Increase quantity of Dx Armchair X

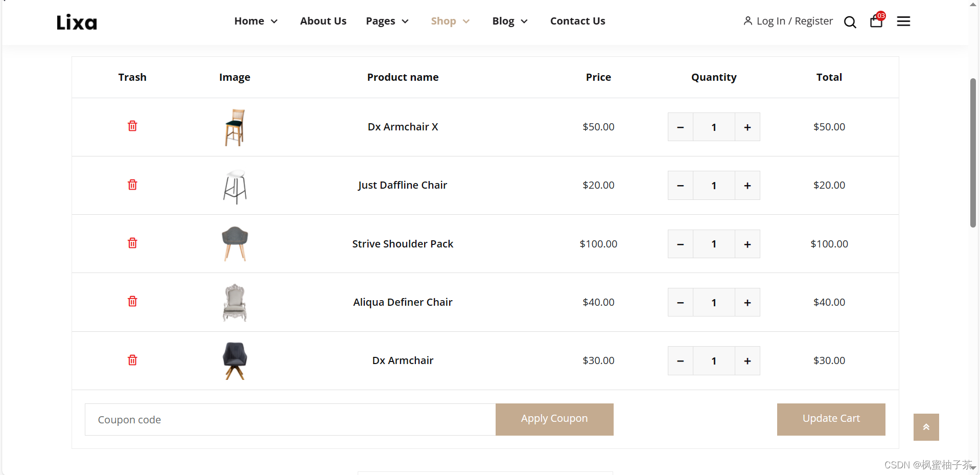(x=747, y=127)
